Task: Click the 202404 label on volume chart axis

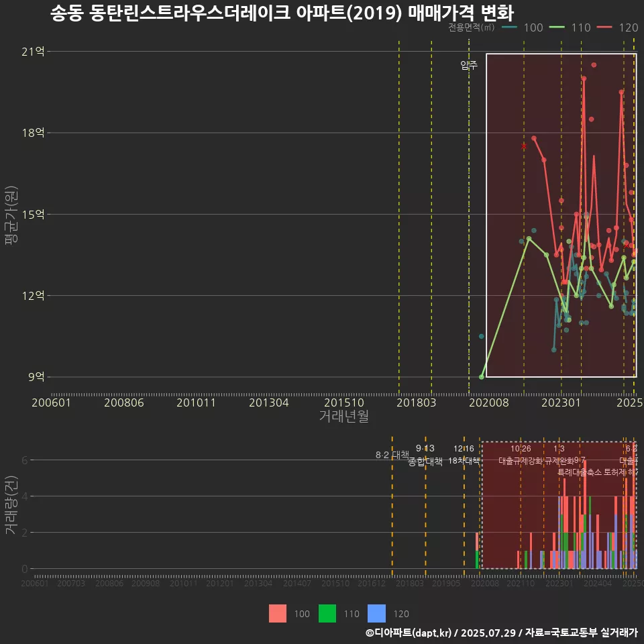Action: pyautogui.click(x=598, y=583)
